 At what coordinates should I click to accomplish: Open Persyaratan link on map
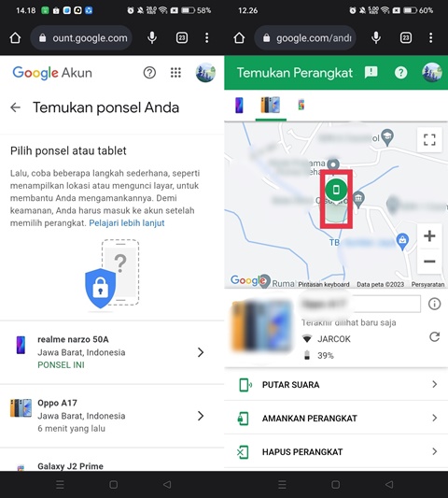pyautogui.click(x=427, y=284)
